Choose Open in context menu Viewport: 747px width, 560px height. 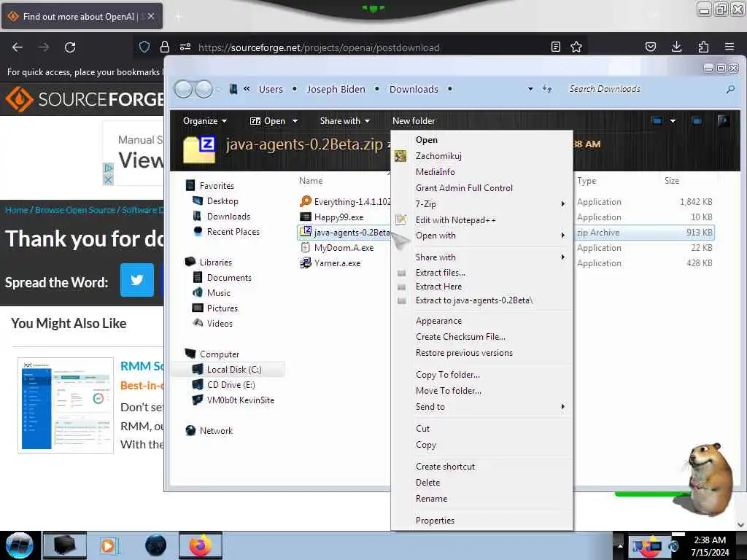[x=481, y=140]
